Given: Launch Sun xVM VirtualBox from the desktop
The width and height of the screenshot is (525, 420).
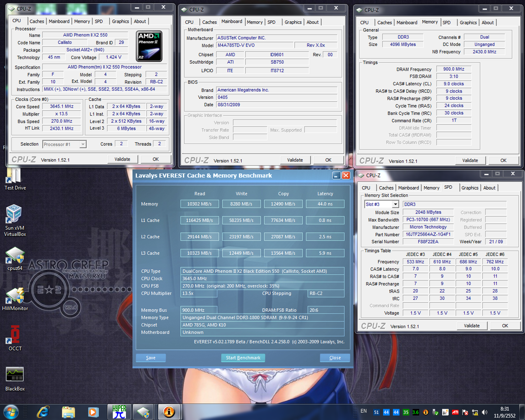Looking at the screenshot, I should (15, 220).
